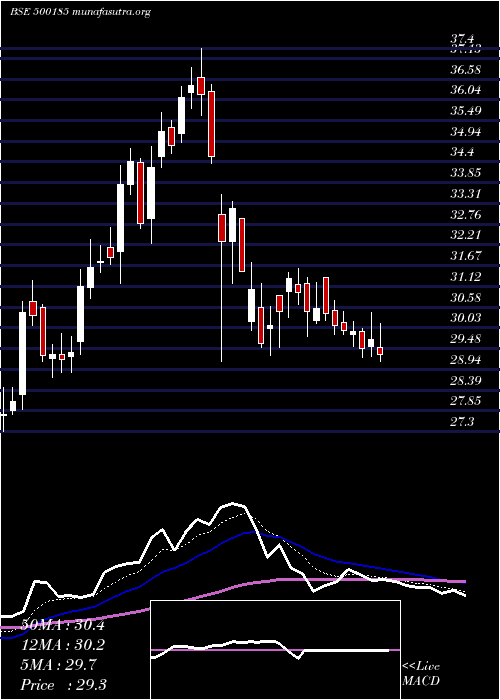This screenshot has width=500, height=700.
Task: Click the 34.94 price axis label
Action: (x=466, y=132)
